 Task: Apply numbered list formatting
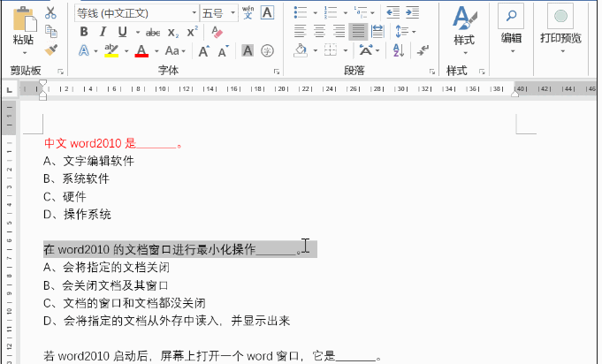(331, 12)
